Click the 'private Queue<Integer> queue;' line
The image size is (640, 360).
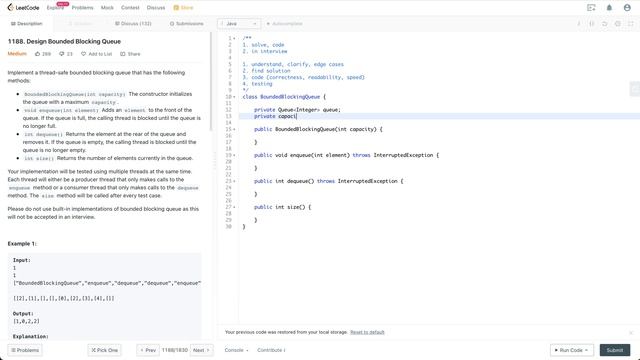point(297,110)
